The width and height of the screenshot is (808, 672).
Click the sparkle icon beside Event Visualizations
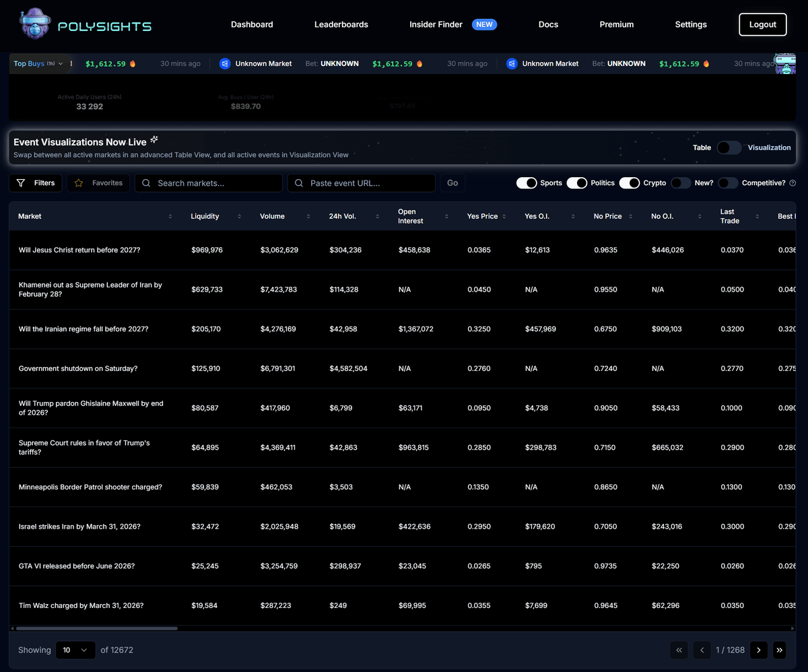[x=154, y=139]
